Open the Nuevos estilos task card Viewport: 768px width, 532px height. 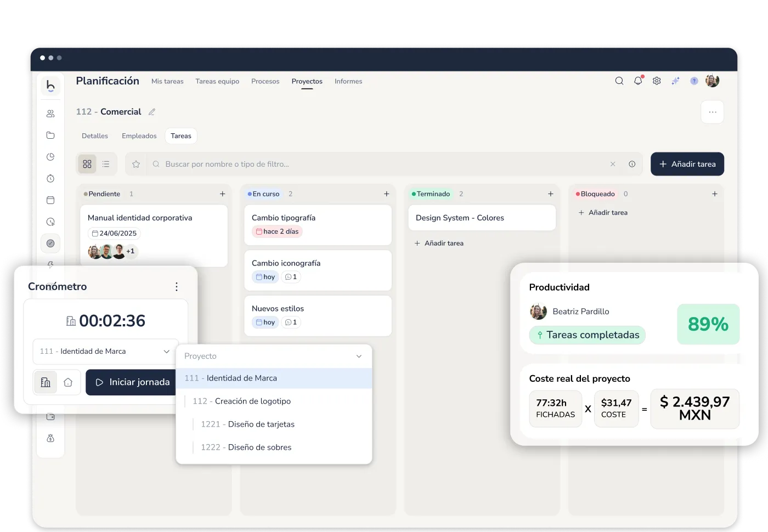[318, 316]
